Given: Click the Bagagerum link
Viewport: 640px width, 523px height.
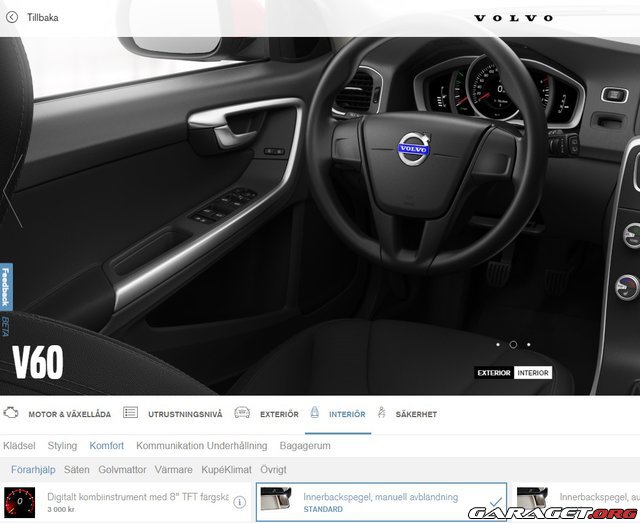Looking at the screenshot, I should coord(306,446).
